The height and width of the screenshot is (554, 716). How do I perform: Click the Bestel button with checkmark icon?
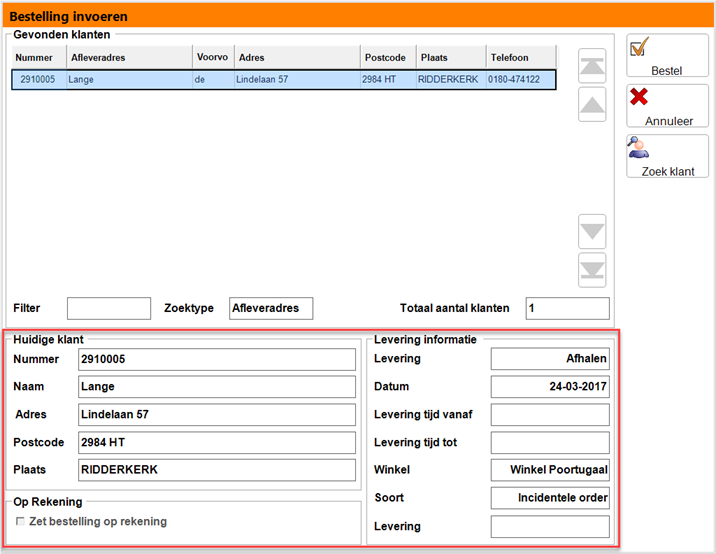tap(667, 56)
